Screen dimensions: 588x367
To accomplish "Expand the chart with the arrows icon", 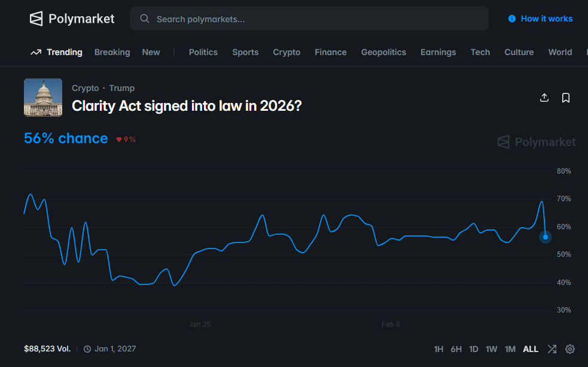I will [x=552, y=348].
